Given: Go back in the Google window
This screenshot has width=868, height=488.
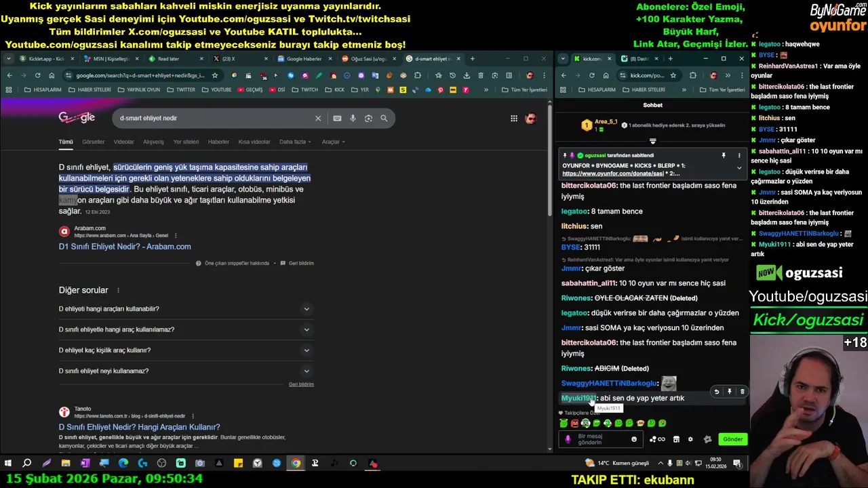Looking at the screenshot, I should (x=9, y=75).
